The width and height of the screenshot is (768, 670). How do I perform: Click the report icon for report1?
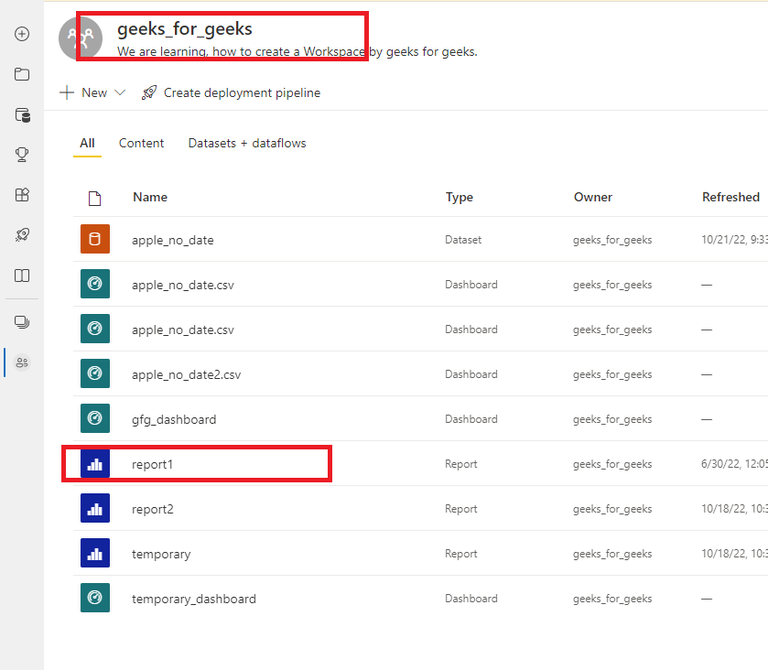pyautogui.click(x=95, y=464)
